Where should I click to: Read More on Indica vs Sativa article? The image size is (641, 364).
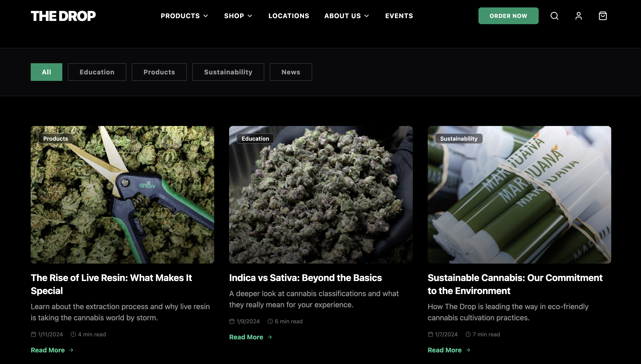click(x=250, y=337)
